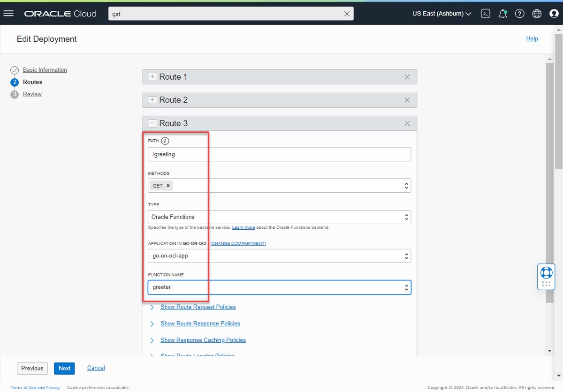Open the hamburger navigation menu

pos(8,14)
